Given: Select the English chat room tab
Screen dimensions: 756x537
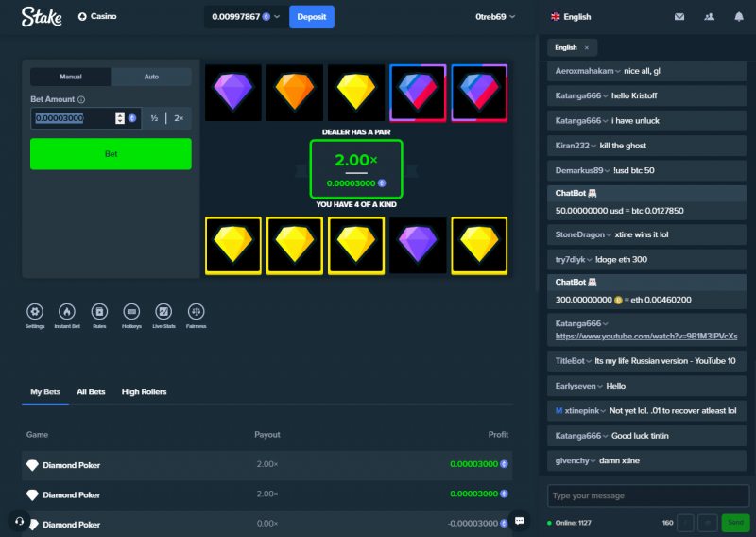Looking at the screenshot, I should click(565, 48).
